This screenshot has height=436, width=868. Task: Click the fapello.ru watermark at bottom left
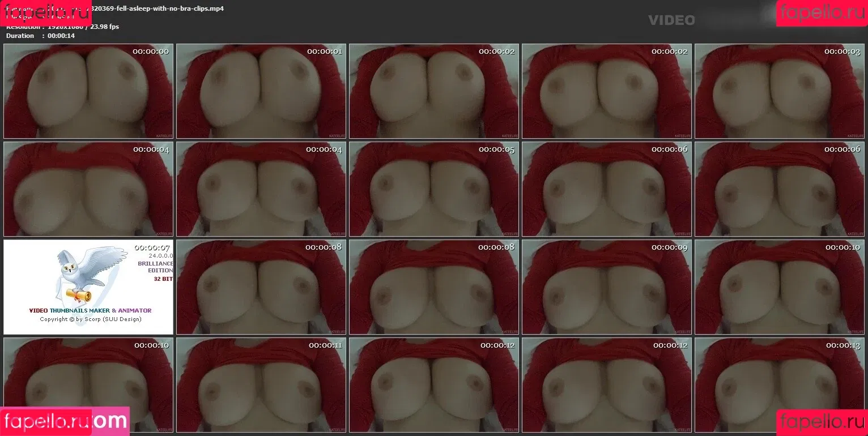pos(45,421)
